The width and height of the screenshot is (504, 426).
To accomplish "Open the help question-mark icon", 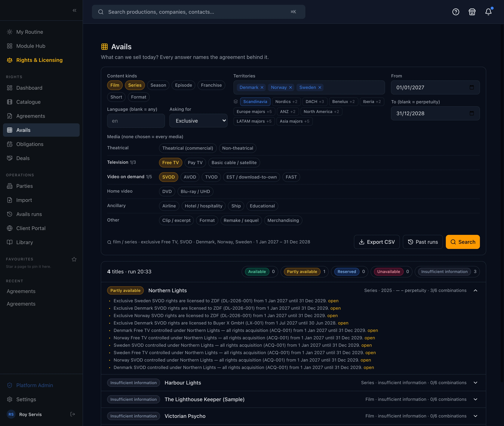I will [456, 12].
